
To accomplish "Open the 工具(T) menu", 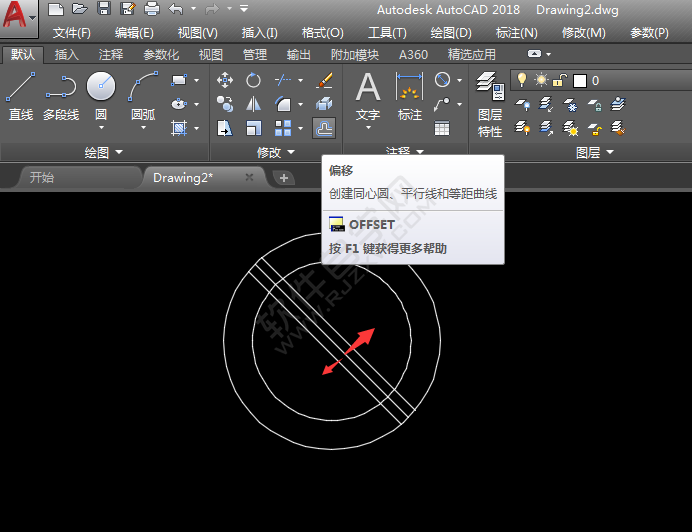I will (387, 33).
